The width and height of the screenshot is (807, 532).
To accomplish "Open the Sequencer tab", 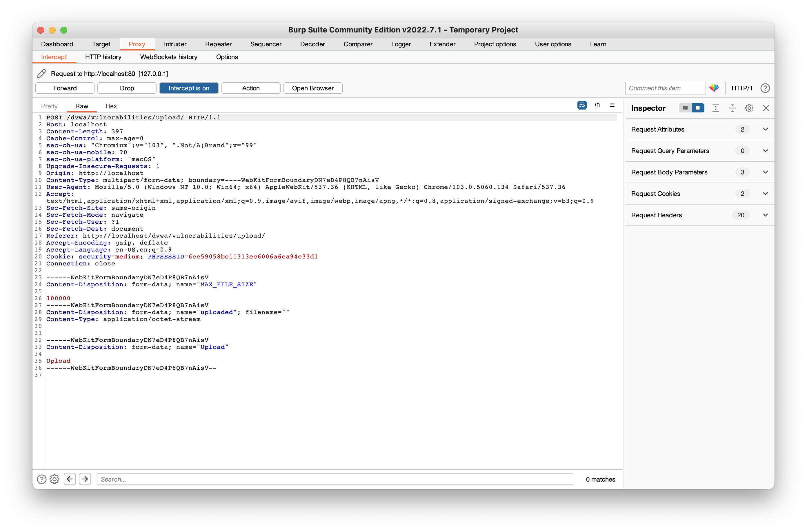I will point(266,44).
